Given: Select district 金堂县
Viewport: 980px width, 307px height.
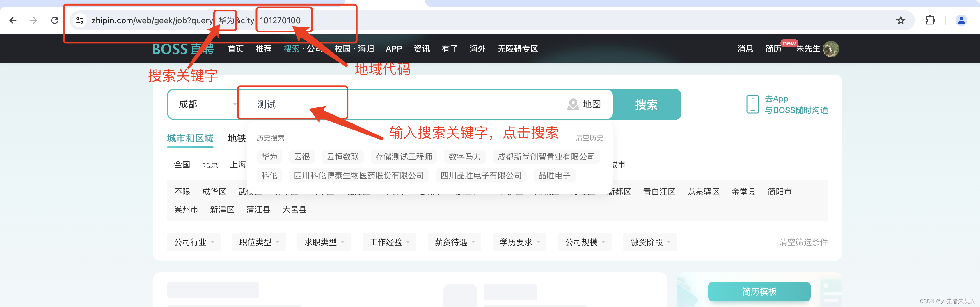Looking at the screenshot, I should point(743,192).
